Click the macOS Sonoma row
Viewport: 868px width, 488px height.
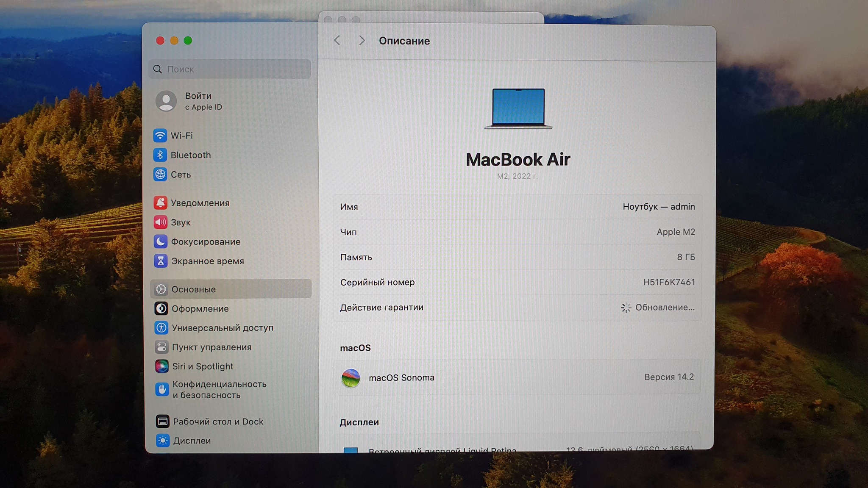tap(517, 377)
